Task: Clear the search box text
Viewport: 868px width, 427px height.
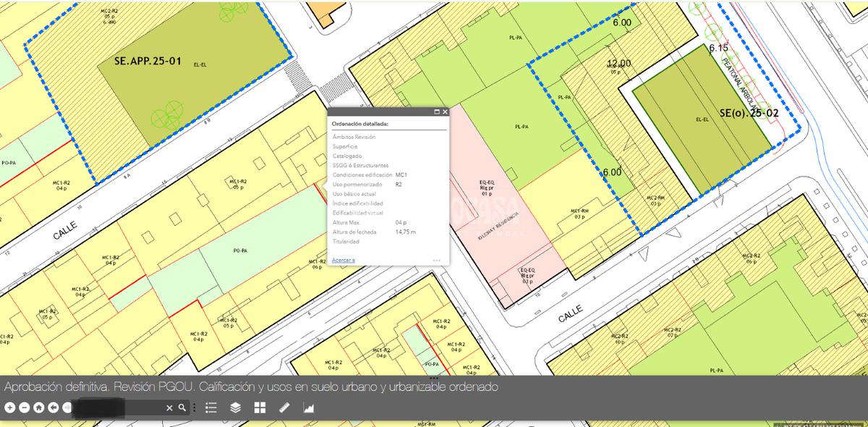Action: 170,408
